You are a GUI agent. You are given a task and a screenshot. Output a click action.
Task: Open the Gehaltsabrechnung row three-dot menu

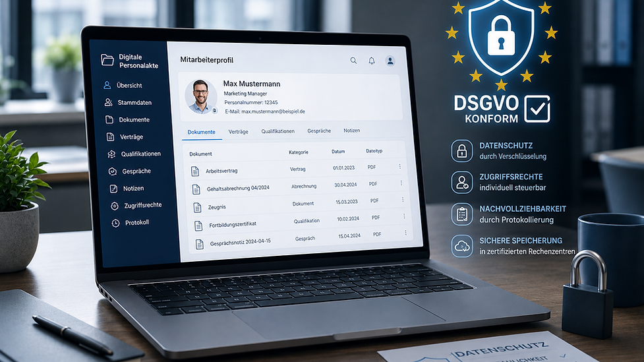coord(401,183)
